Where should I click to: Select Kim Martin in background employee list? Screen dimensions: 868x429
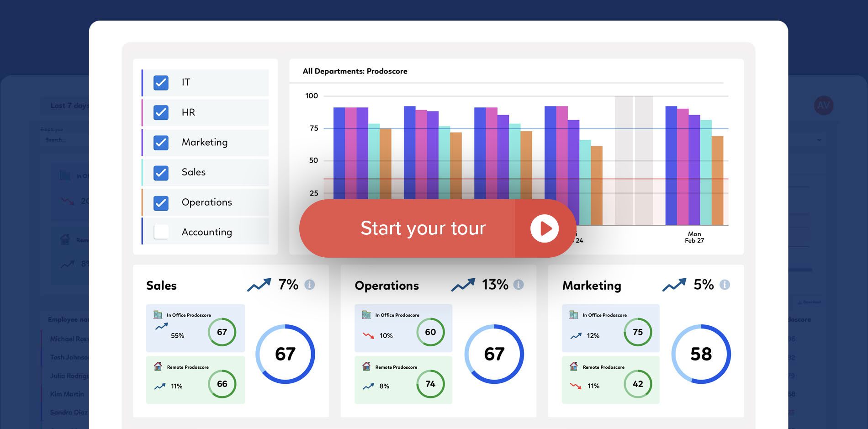click(67, 394)
